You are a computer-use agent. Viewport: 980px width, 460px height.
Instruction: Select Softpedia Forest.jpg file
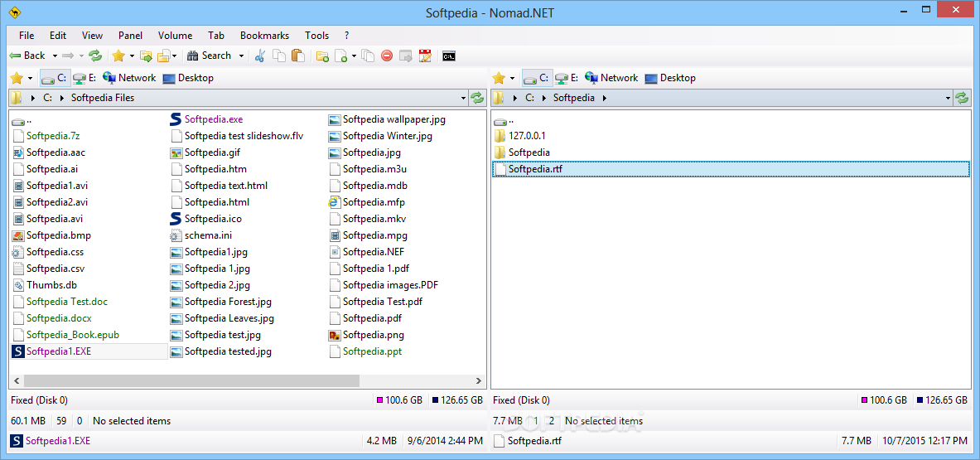click(x=221, y=302)
